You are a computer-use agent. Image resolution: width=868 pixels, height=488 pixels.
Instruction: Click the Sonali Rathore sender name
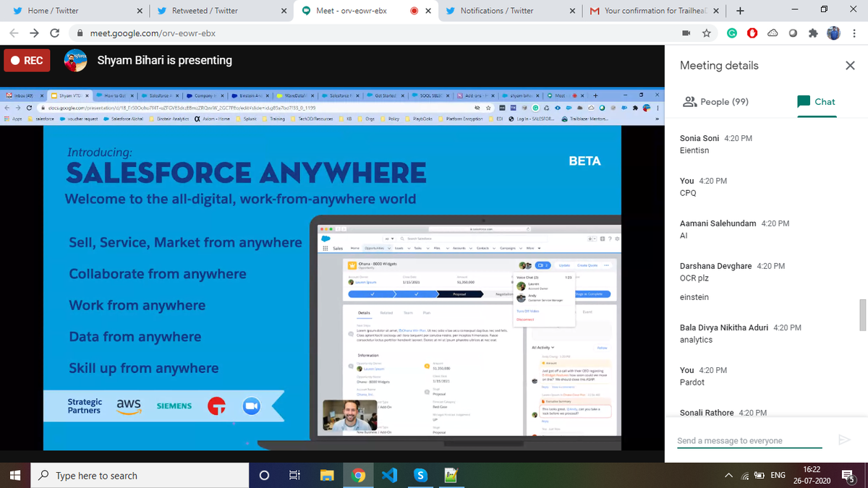(x=706, y=413)
